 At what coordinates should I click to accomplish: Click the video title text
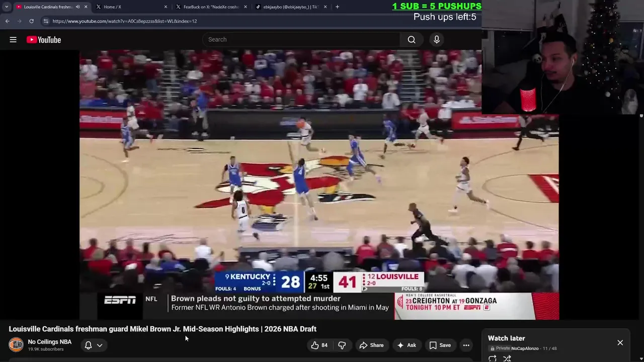pos(163,329)
